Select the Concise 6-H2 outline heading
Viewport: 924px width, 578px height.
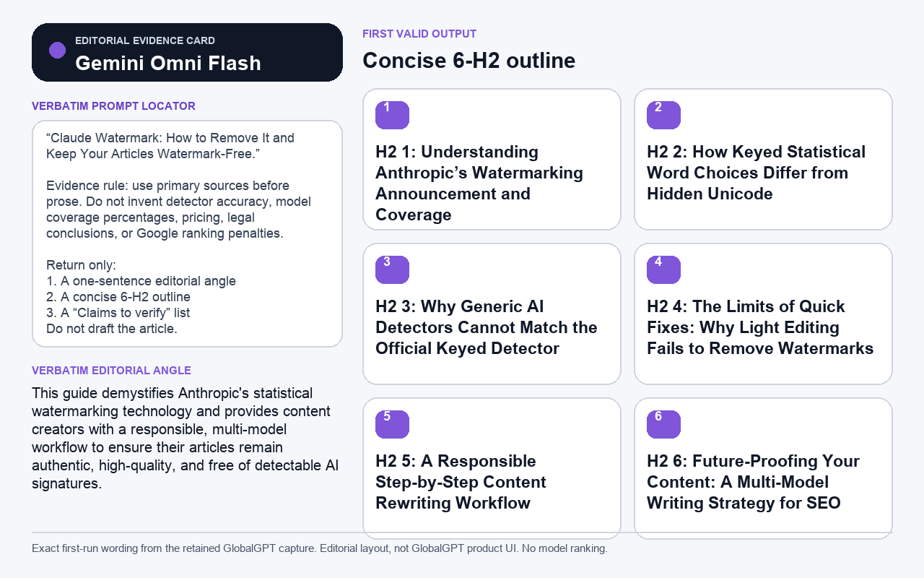[x=469, y=61]
